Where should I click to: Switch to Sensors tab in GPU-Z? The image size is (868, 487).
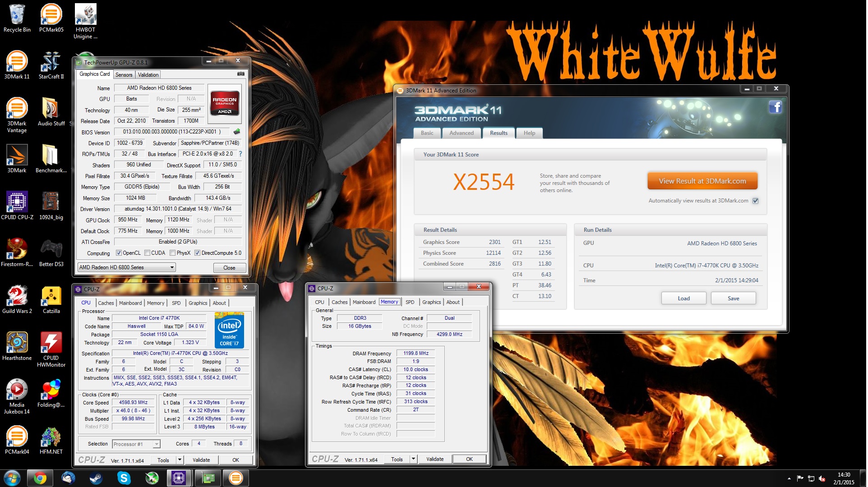tap(124, 75)
